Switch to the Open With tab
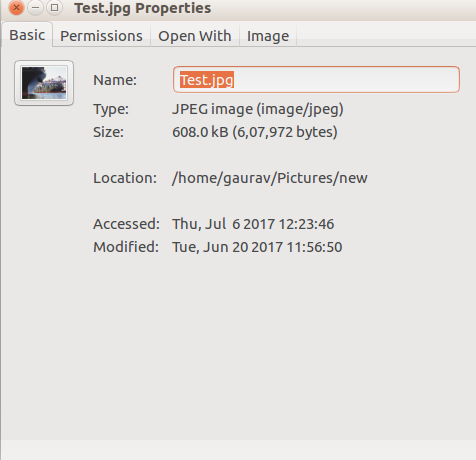The image size is (476, 460). [195, 36]
